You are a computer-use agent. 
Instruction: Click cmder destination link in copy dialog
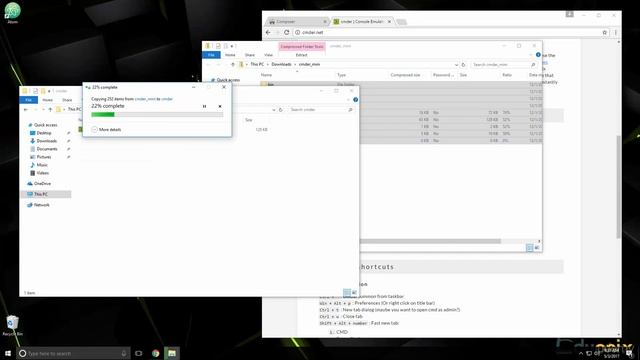coord(167,99)
